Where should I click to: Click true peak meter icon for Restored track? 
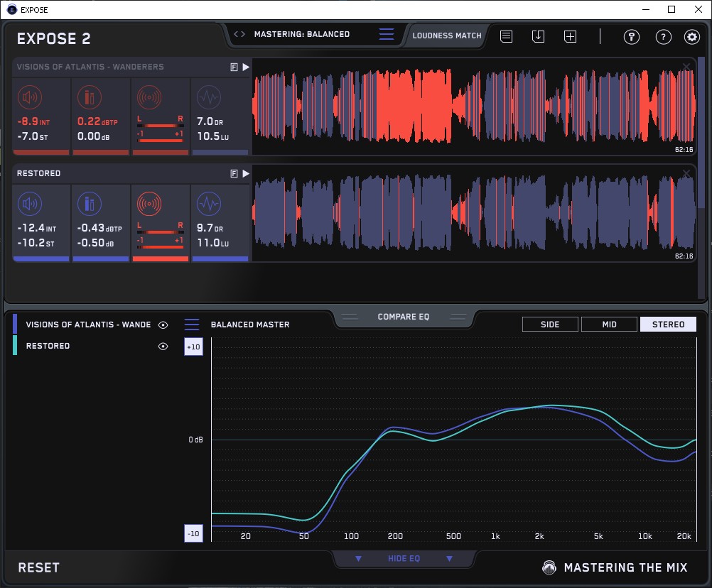(x=90, y=204)
